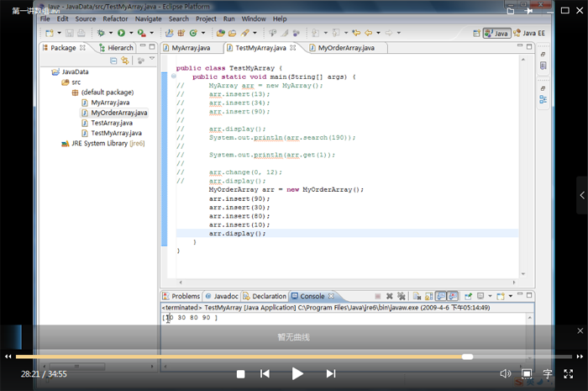Toggle Show Console on standard error change
Viewport: 588px width, 391px height.
pyautogui.click(x=453, y=296)
